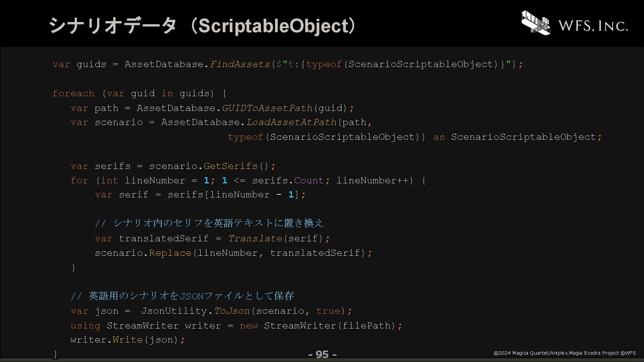644x362 pixels.
Task: Select the GUIDToAssetPath method name
Action: [x=267, y=108]
